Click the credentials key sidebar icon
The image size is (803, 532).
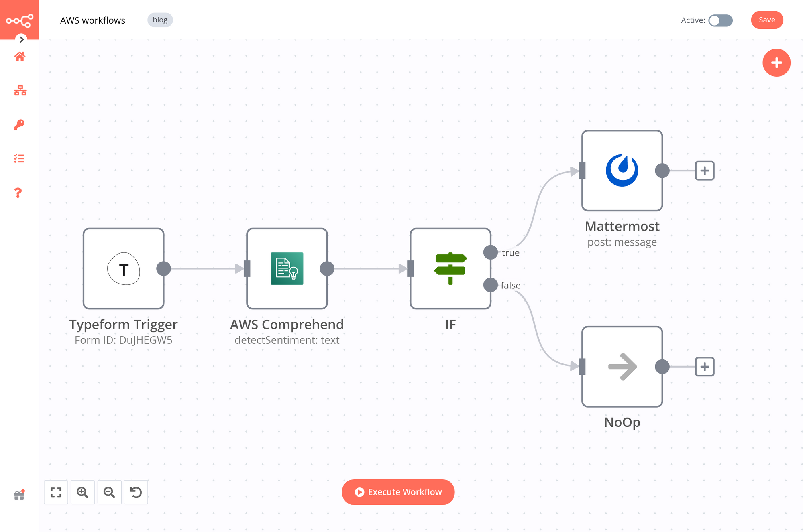pyautogui.click(x=20, y=125)
